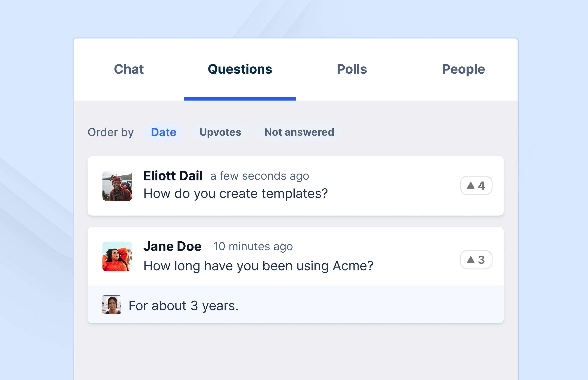Click Eliott Dail's avatar photo
This screenshot has width=588, height=380.
117,186
